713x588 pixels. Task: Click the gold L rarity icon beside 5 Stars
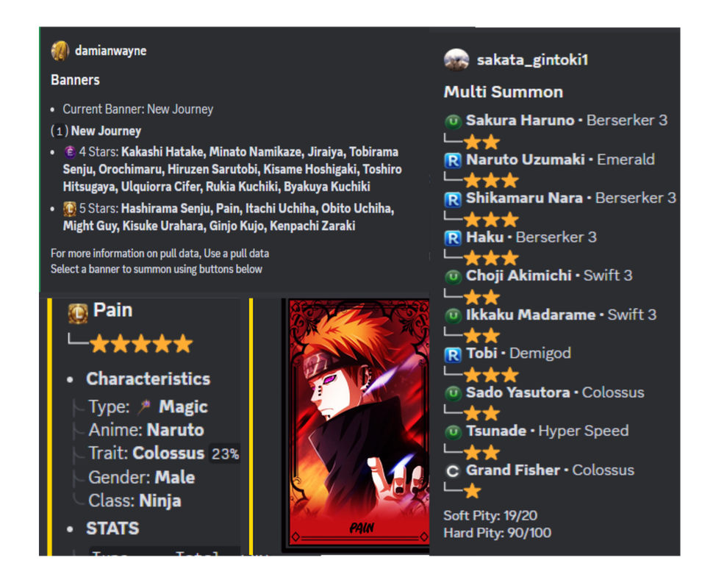[70, 209]
